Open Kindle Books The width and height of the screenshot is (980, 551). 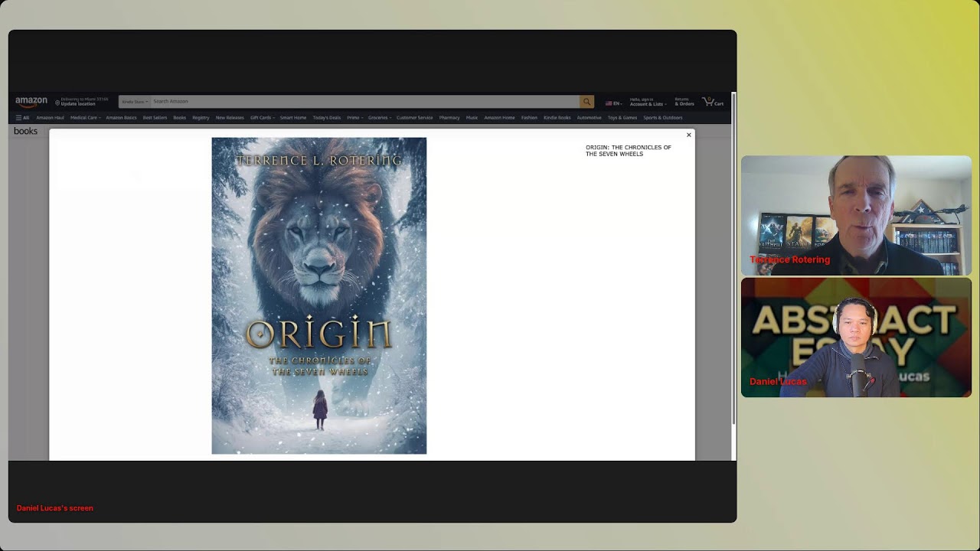[x=557, y=118]
